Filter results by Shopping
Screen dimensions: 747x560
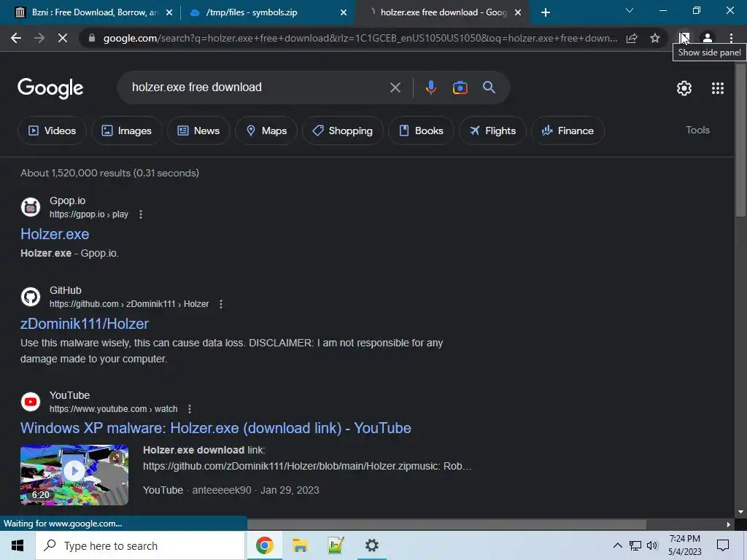click(343, 131)
